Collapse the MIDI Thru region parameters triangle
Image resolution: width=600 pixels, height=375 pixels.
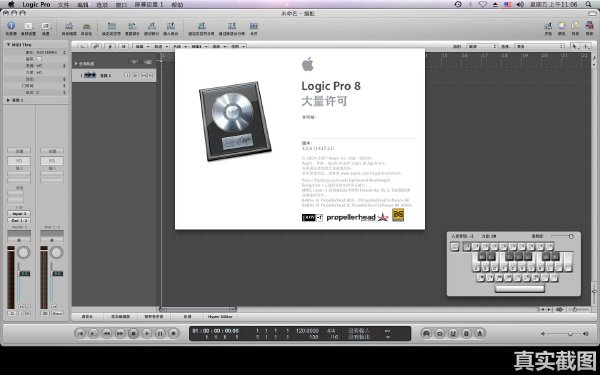coord(8,45)
